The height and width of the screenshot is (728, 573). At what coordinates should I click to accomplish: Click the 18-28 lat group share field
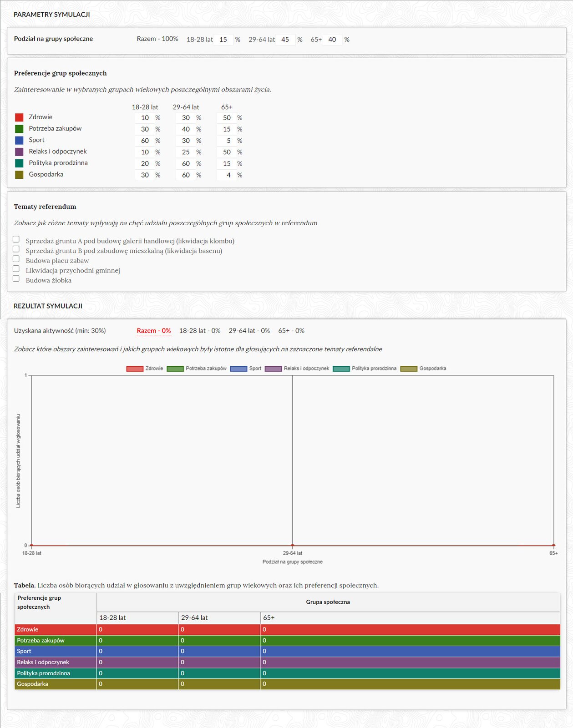tap(223, 40)
